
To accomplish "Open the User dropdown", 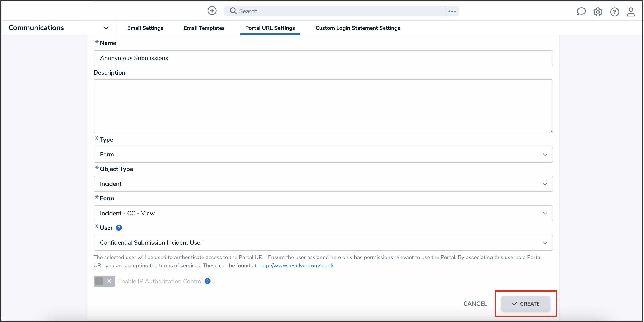I will pos(323,243).
